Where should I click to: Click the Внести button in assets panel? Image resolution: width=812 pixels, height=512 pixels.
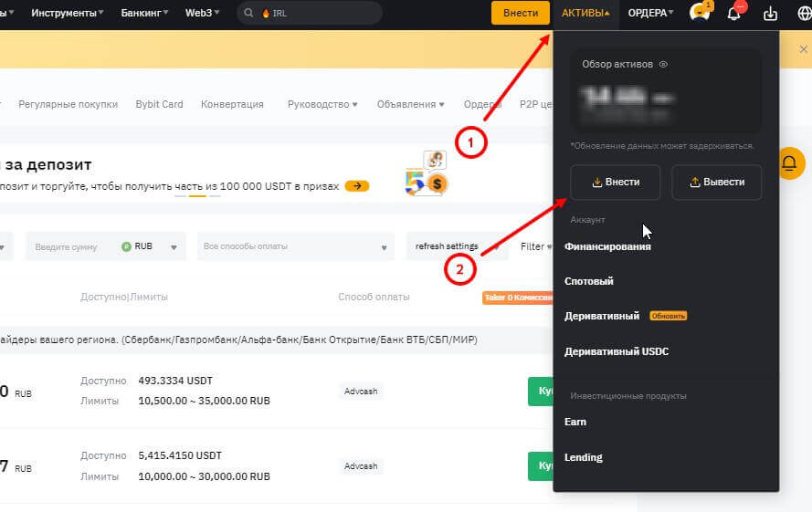tap(616, 182)
